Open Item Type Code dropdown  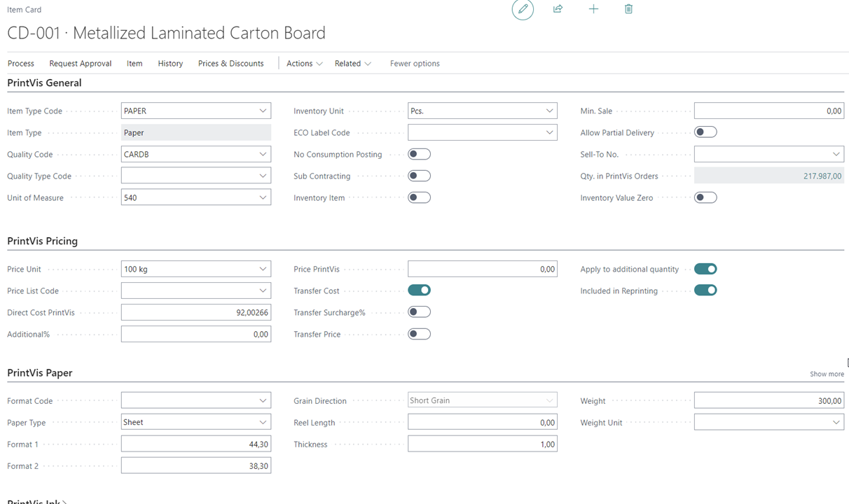coord(263,111)
